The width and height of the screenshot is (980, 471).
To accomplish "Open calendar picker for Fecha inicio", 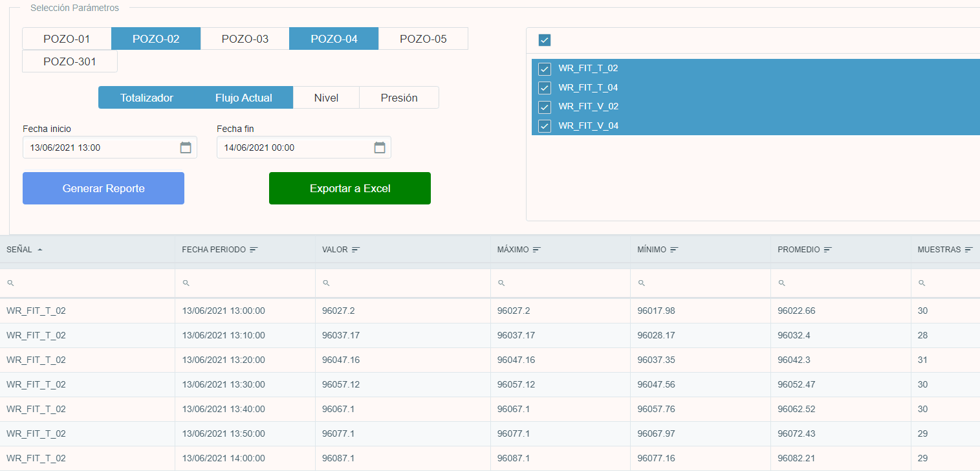I will click(x=186, y=148).
